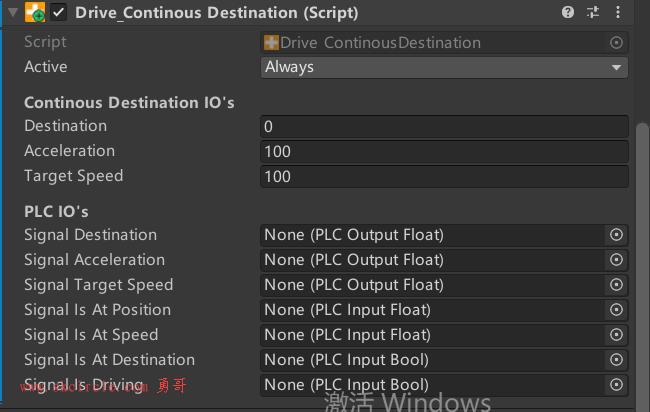
Task: Open object picker for Signal Is At Destination
Action: (x=616, y=360)
